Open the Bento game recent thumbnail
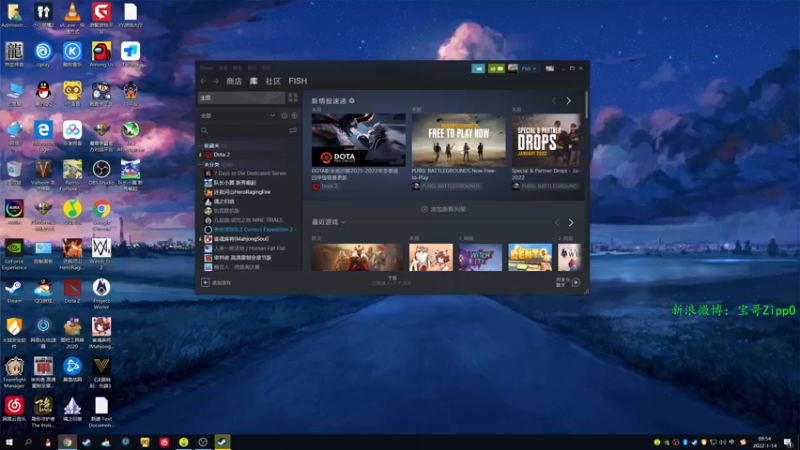800x450 pixels. [x=530, y=257]
